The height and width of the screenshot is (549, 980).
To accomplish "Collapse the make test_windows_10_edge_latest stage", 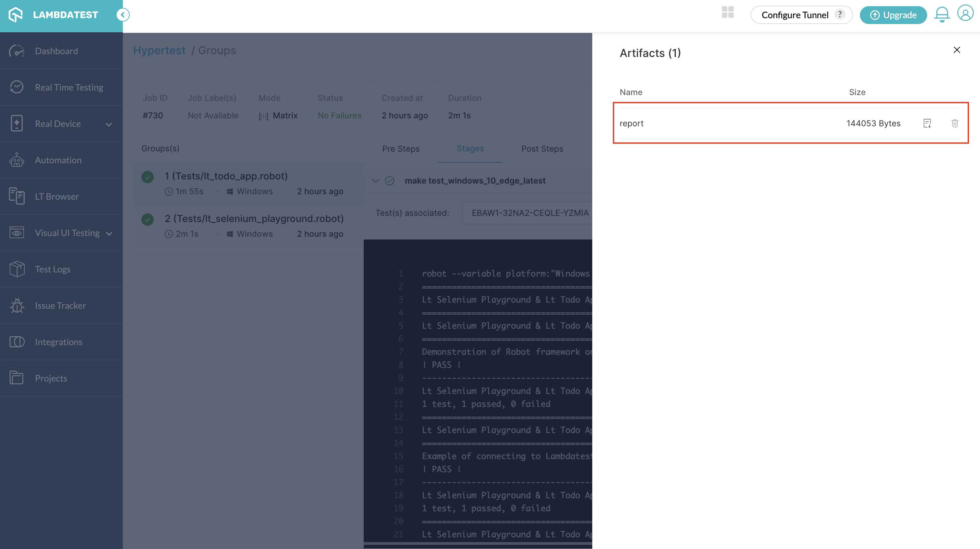I will (375, 181).
